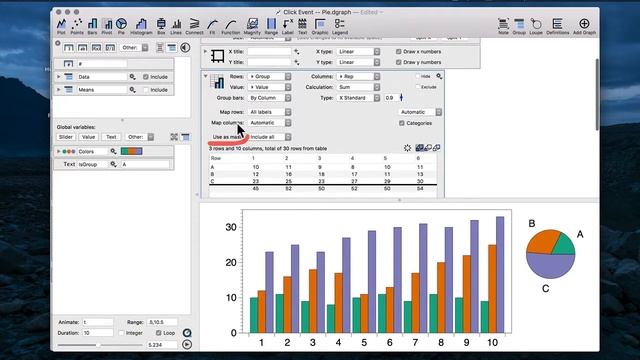Open the Value column dropdown

click(269, 87)
